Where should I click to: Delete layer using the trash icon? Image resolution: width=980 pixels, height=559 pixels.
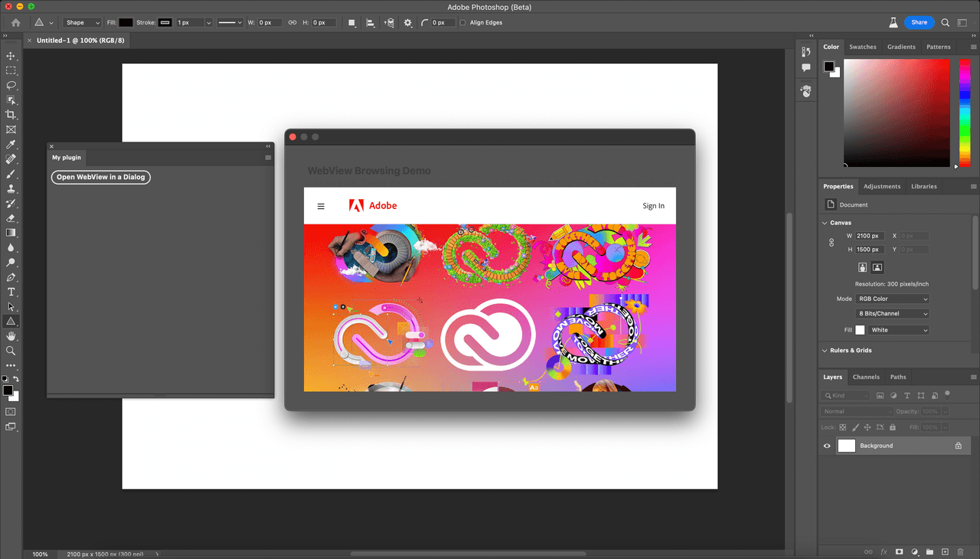(x=960, y=551)
